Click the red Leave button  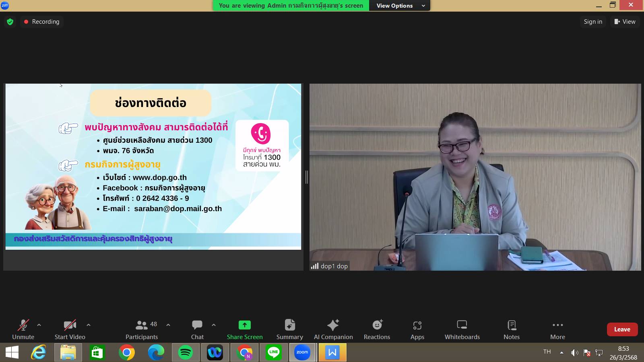pyautogui.click(x=622, y=329)
